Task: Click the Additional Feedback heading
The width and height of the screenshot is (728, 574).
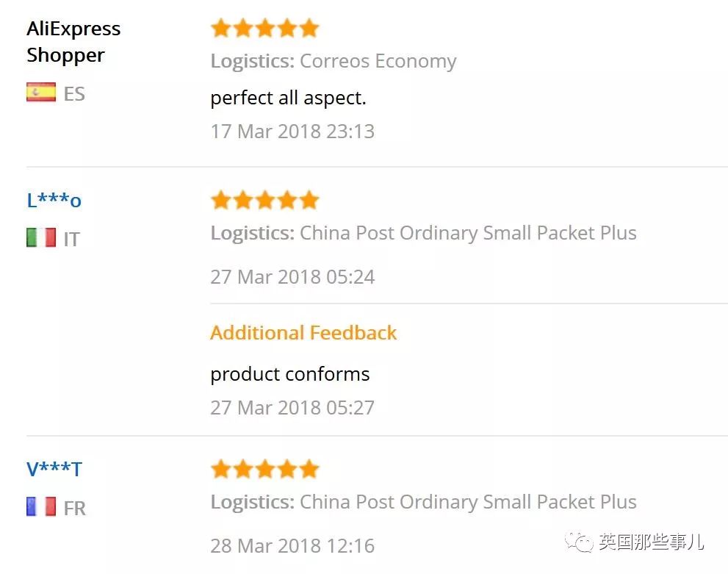Action: coord(303,332)
